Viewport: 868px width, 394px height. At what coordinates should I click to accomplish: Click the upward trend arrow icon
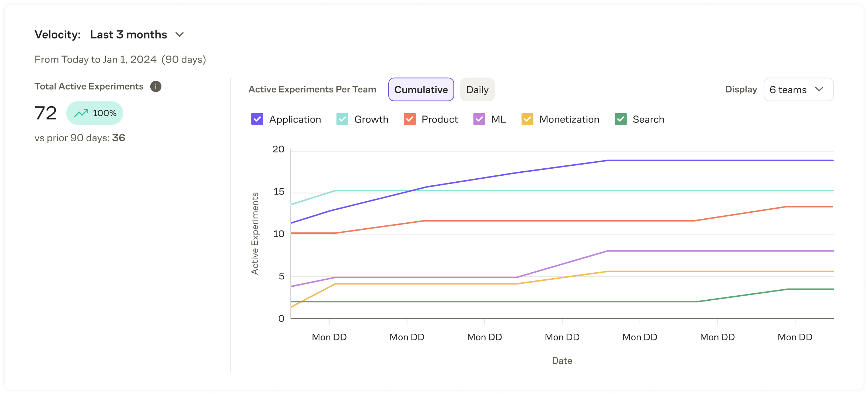coord(81,113)
